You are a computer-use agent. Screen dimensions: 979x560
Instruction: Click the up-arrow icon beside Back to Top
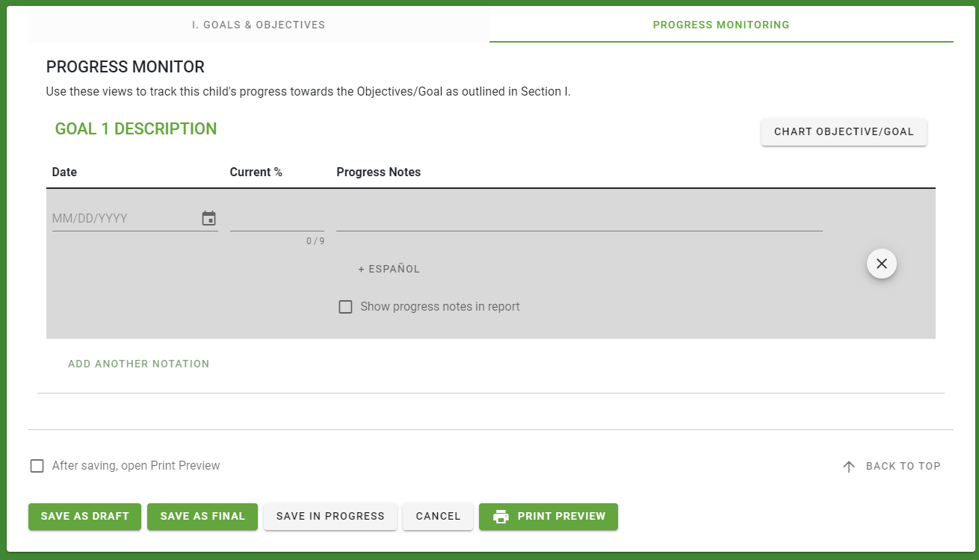tap(848, 466)
